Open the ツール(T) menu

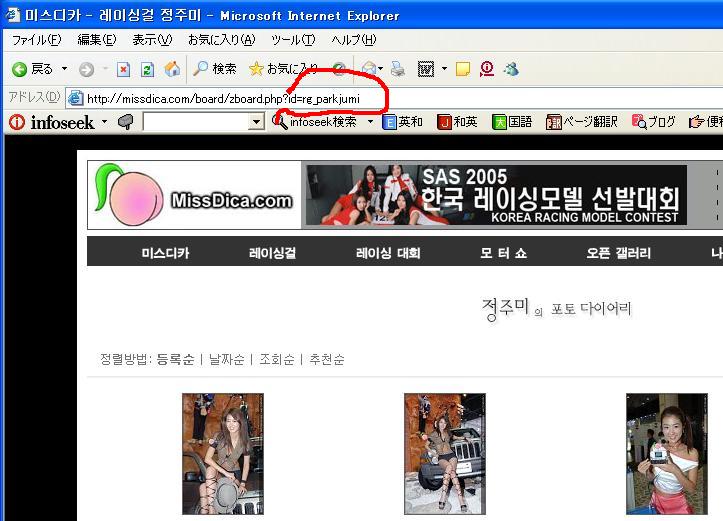point(293,40)
